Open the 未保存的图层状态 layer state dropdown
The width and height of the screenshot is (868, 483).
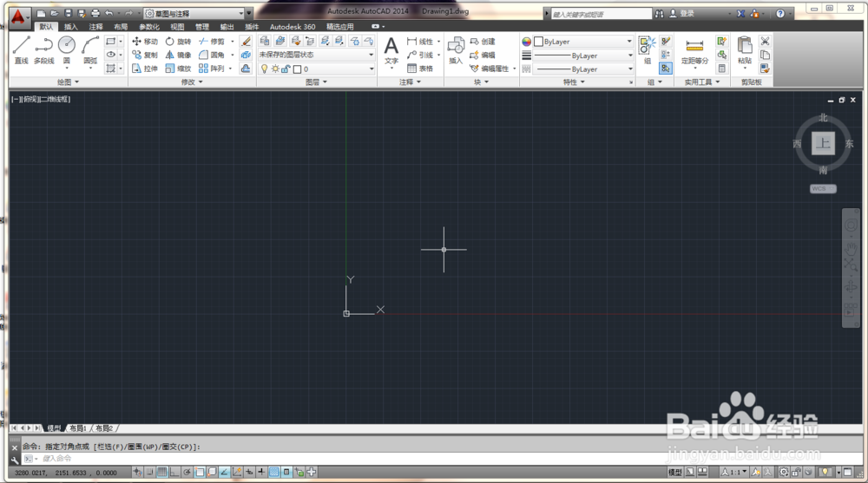point(317,55)
